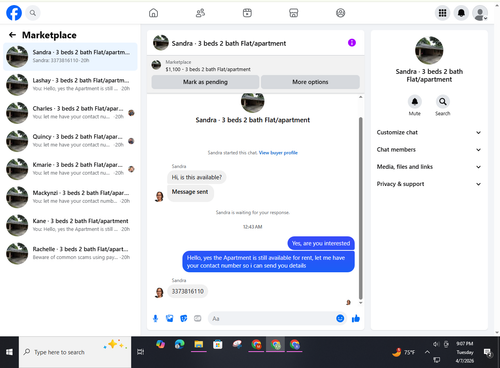Select the Sandra conversation in list

70,56
